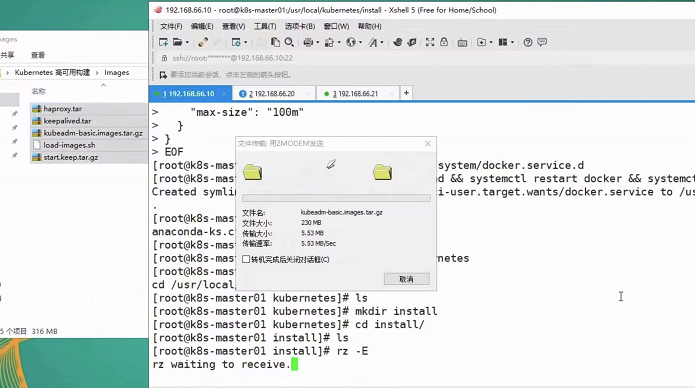Click the printer icon in toolbar

pos(308,42)
